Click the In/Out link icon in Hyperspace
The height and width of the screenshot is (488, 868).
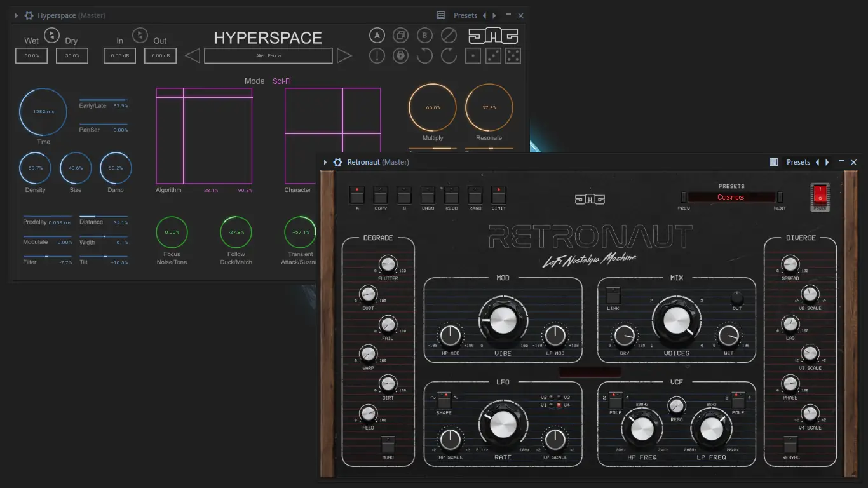point(140,35)
